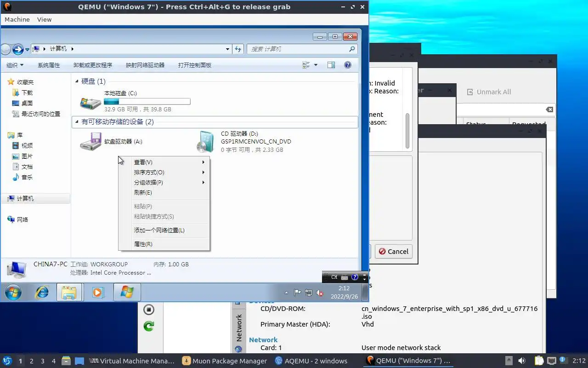Switch to Muon Package Manager taskbar entry
Screen dimensions: 588x368
tap(225, 361)
